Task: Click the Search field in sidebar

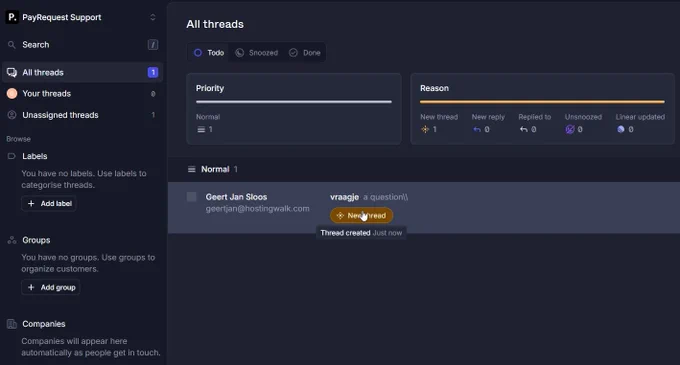Action: 82,45
